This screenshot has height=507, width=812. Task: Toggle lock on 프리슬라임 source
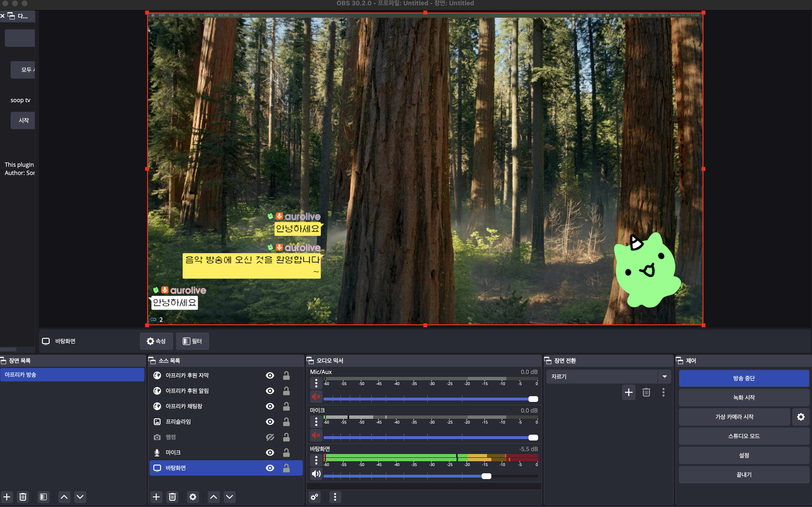coord(286,422)
